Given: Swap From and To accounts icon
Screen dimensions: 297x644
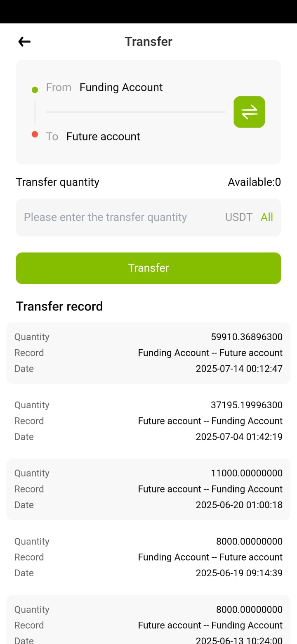Looking at the screenshot, I should 249,112.
